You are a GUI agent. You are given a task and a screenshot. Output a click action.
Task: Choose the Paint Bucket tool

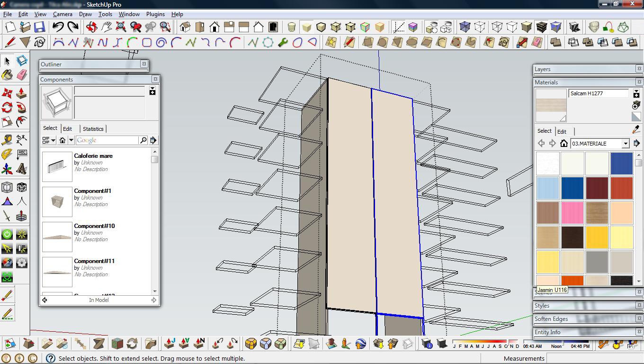pyautogui.click(x=7, y=75)
